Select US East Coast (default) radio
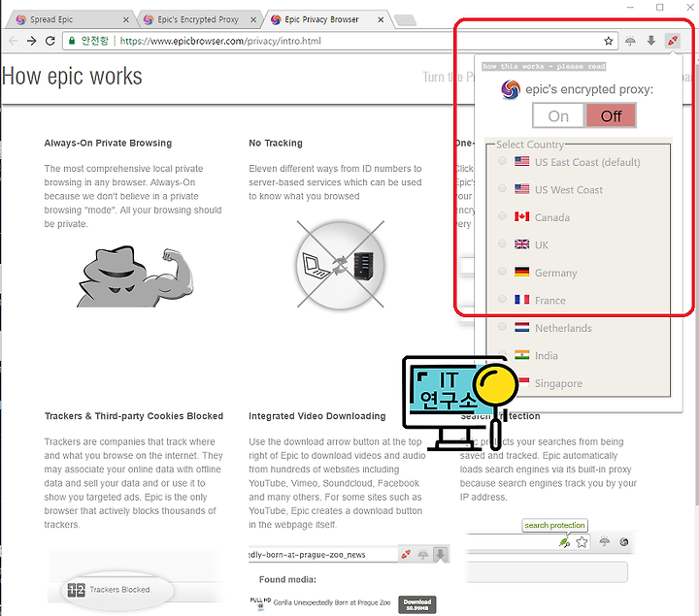Image resolution: width=699 pixels, height=616 pixels. tap(503, 160)
